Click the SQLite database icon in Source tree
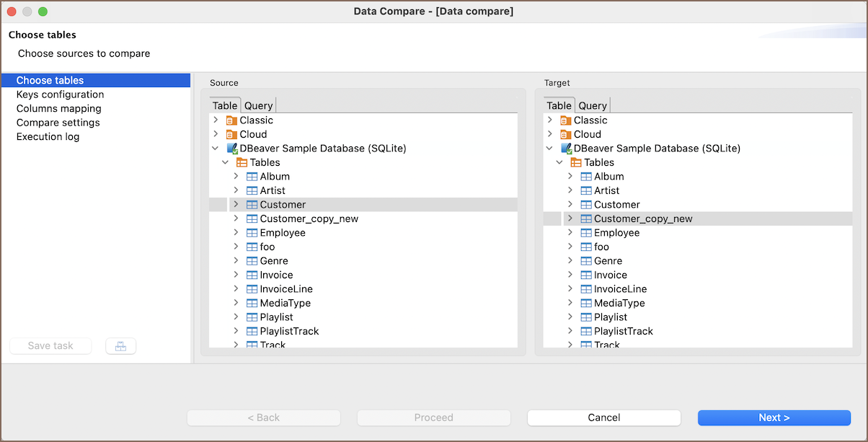Screen dimensions: 868x442 (x=231, y=149)
